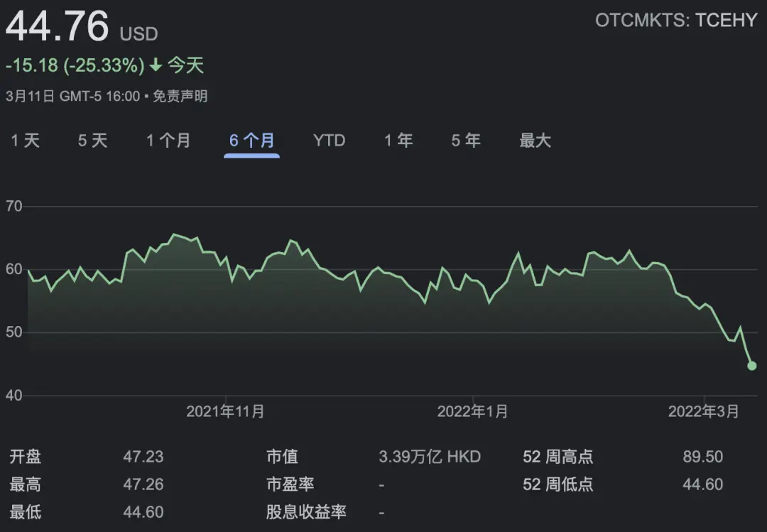Click the 2022年3月 date axis label
Image resolution: width=767 pixels, height=532 pixels.
tap(703, 411)
